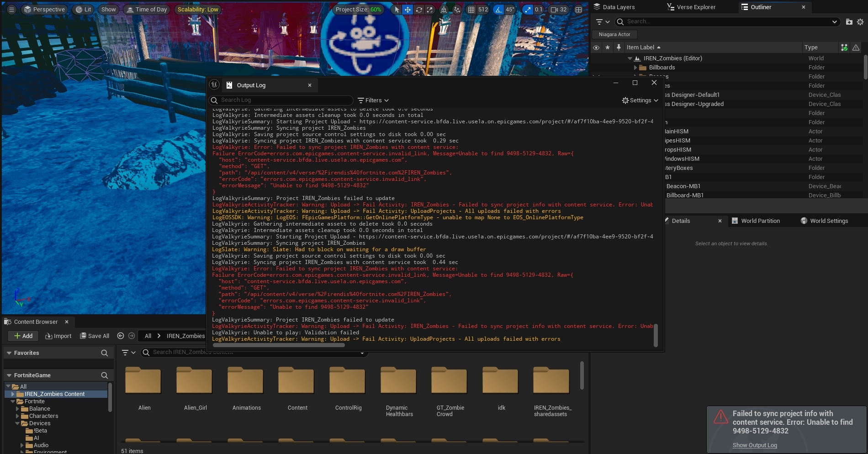
Task: Activate the Scale gizmo tool
Action: pyautogui.click(x=430, y=10)
